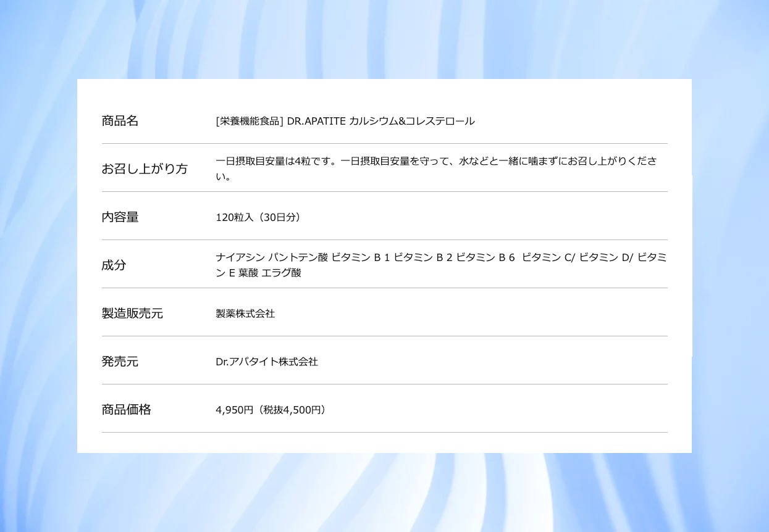This screenshot has width=769, height=532.
Task: Click the value 製薬株式会社
Action: (x=245, y=314)
